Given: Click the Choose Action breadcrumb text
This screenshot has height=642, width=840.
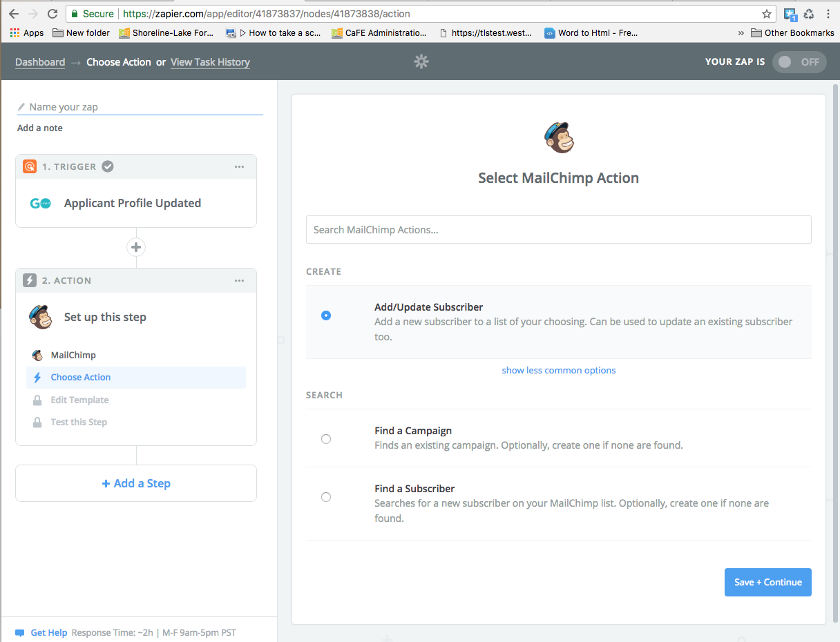Looking at the screenshot, I should (119, 62).
